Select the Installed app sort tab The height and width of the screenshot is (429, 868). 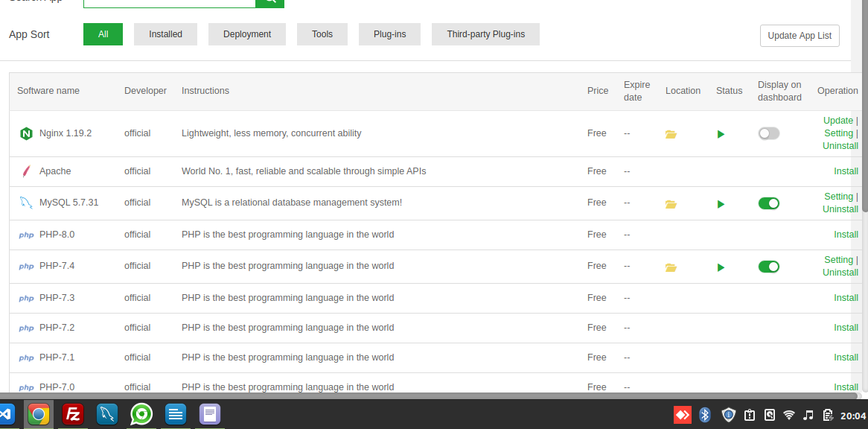click(x=165, y=34)
